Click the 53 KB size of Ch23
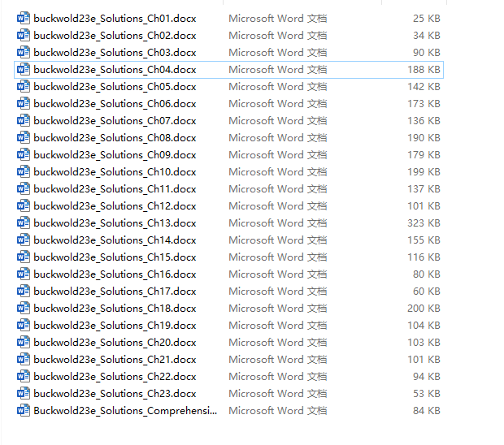Screen dimensions: 504x445 tap(427, 393)
